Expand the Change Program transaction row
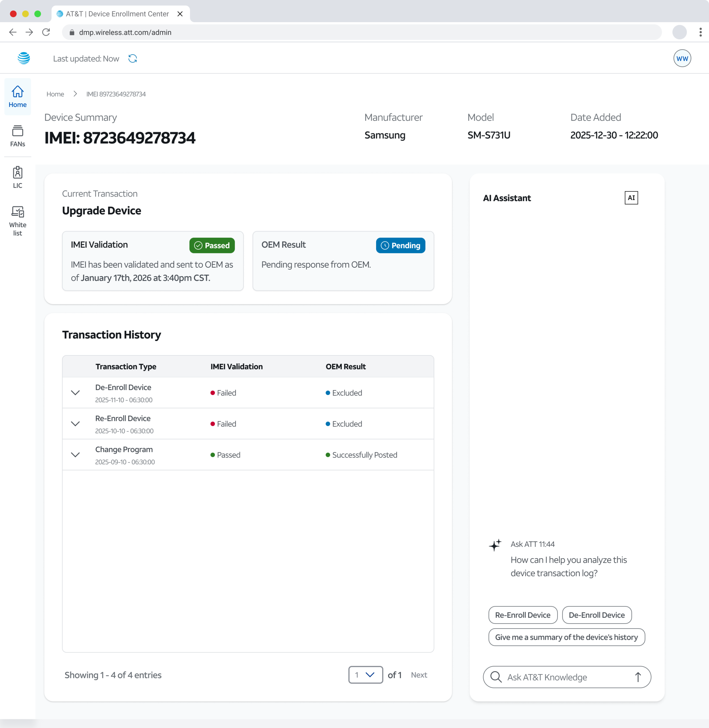 (x=75, y=454)
